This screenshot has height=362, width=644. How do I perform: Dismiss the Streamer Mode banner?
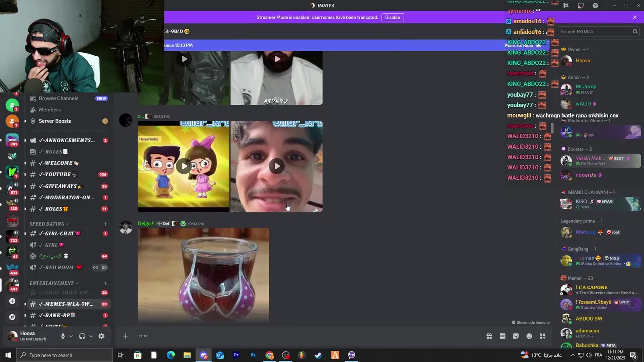pyautogui.click(x=635, y=17)
